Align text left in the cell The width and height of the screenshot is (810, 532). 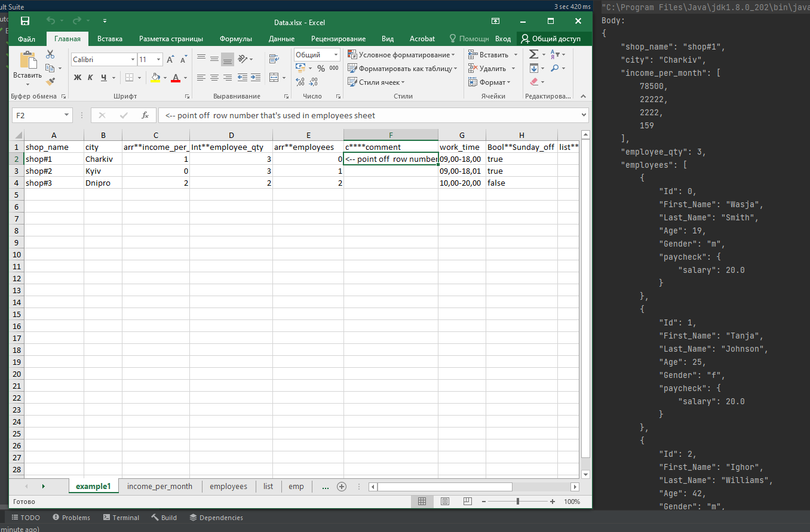[x=201, y=78]
